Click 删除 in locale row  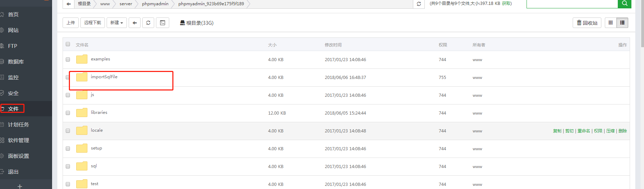(x=623, y=131)
